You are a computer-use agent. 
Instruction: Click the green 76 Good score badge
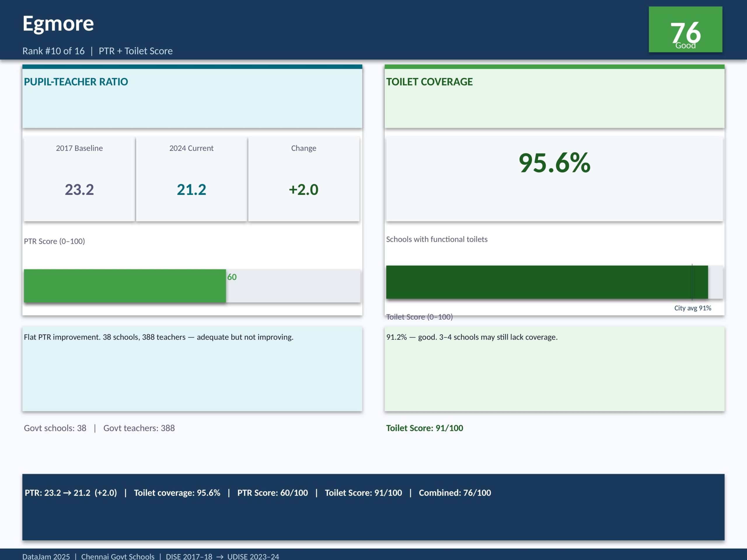click(685, 30)
